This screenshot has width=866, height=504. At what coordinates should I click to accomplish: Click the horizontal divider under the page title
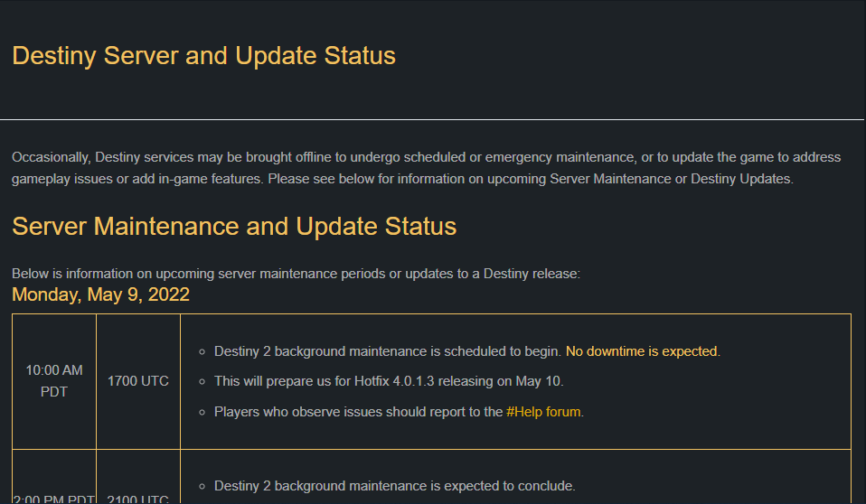pos(433,119)
